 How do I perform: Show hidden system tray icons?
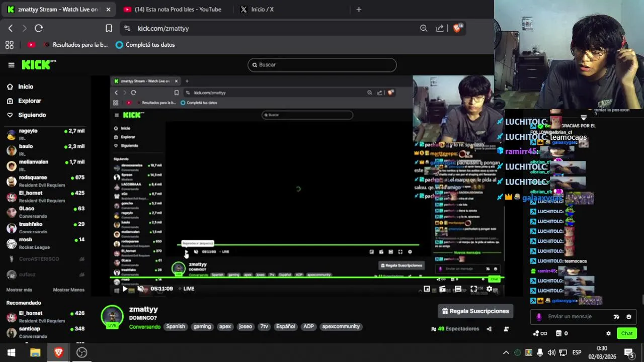tap(506, 352)
